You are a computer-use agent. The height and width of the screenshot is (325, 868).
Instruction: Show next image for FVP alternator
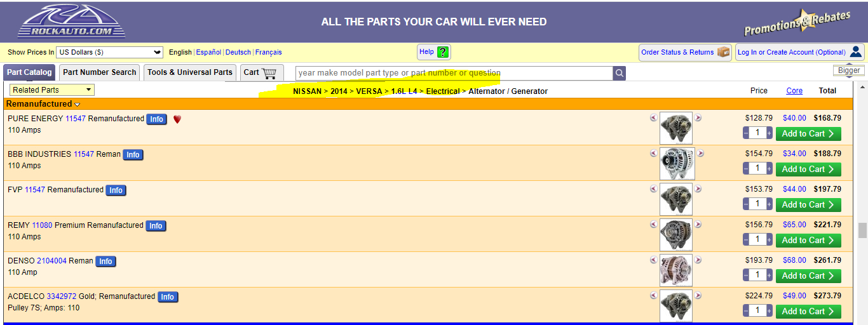pos(698,189)
